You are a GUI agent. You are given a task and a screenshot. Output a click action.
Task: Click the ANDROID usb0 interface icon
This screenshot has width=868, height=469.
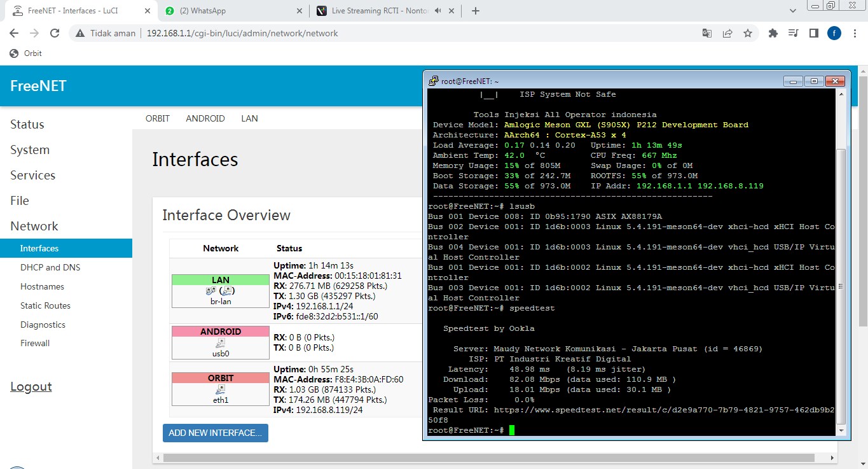pos(221,342)
